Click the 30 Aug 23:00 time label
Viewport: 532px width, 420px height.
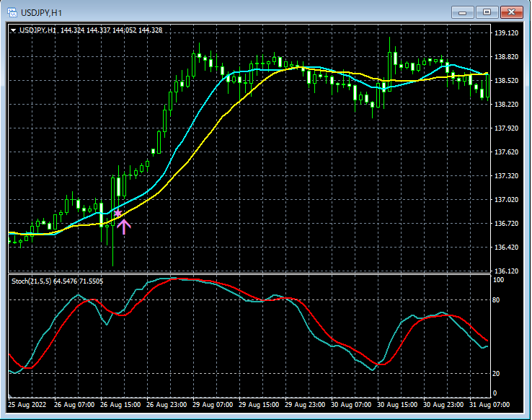(443, 404)
